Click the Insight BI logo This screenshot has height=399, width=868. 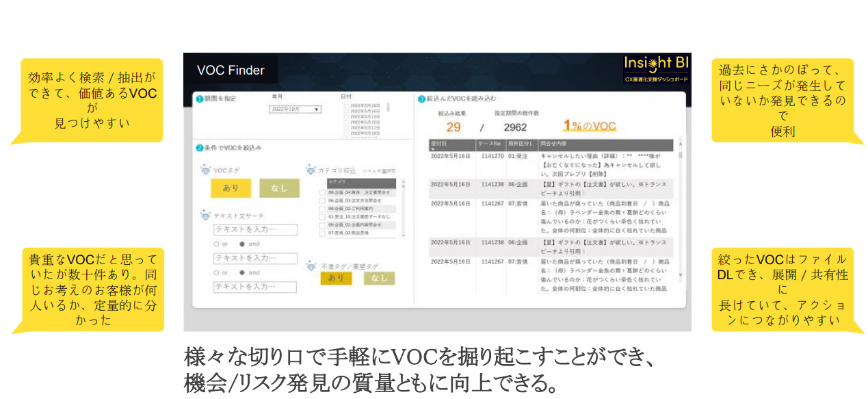(656, 68)
